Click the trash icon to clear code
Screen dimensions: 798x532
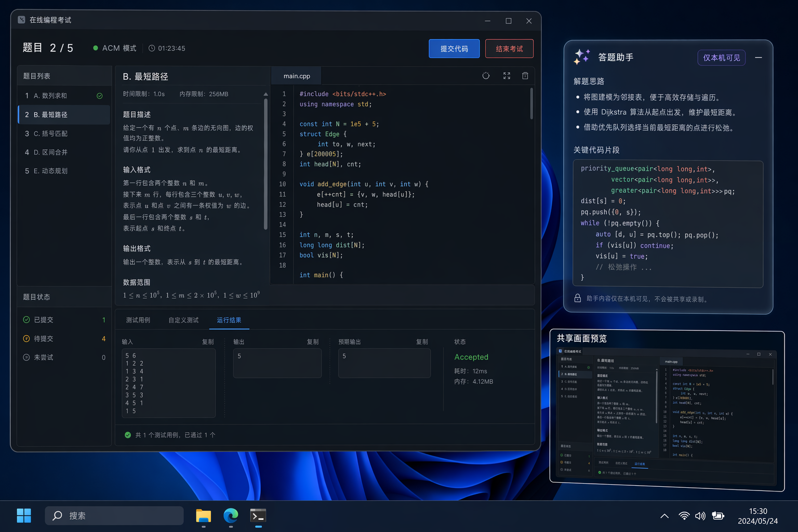(525, 76)
